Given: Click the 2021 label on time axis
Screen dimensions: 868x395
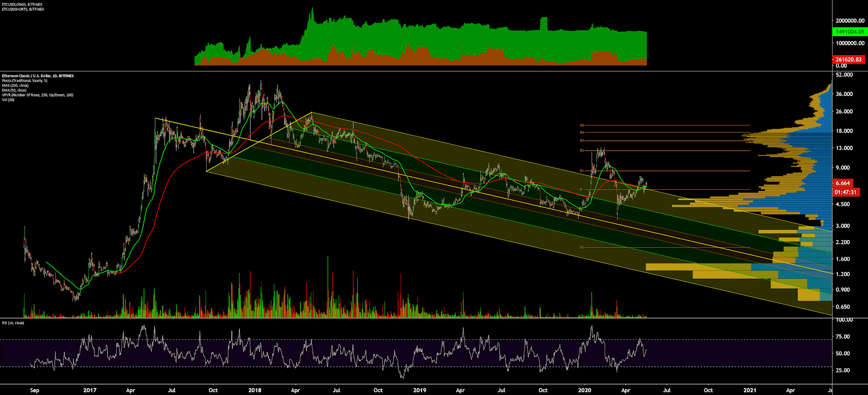Looking at the screenshot, I should (x=750, y=390).
